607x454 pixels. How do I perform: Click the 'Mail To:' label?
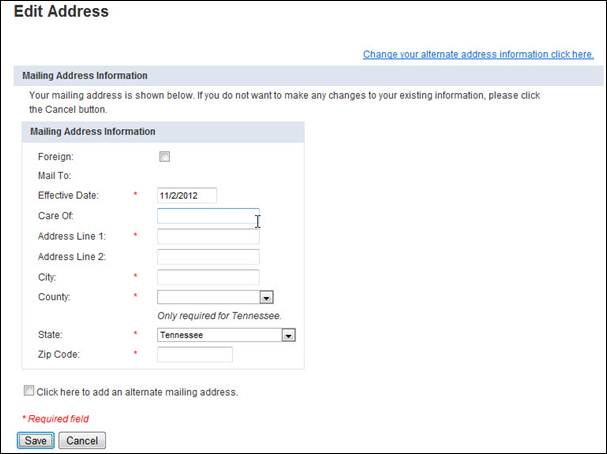pyautogui.click(x=55, y=176)
